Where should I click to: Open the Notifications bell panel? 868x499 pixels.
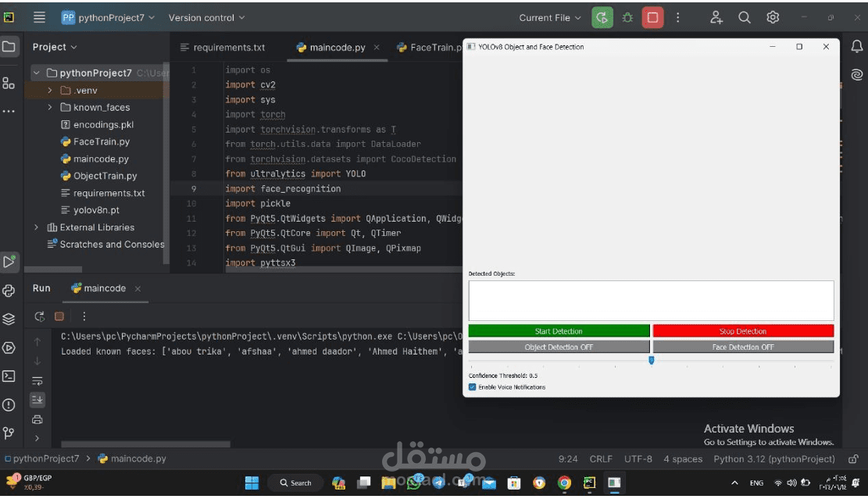[856, 47]
